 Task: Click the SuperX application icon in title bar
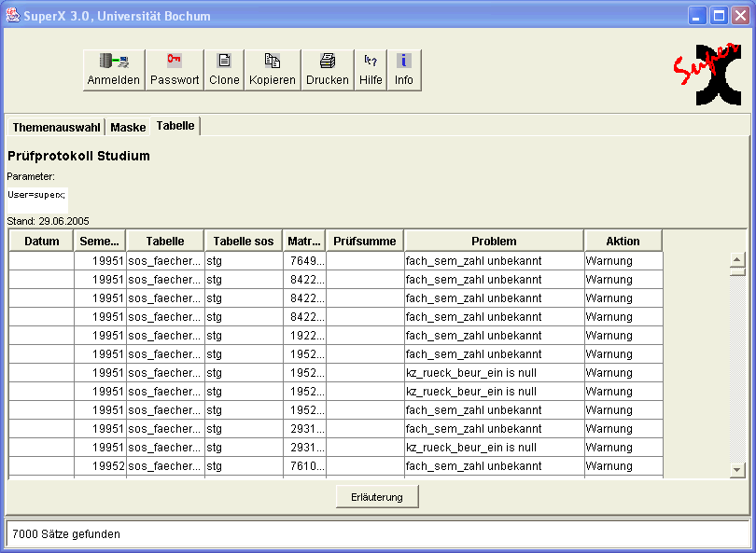pyautogui.click(x=13, y=16)
